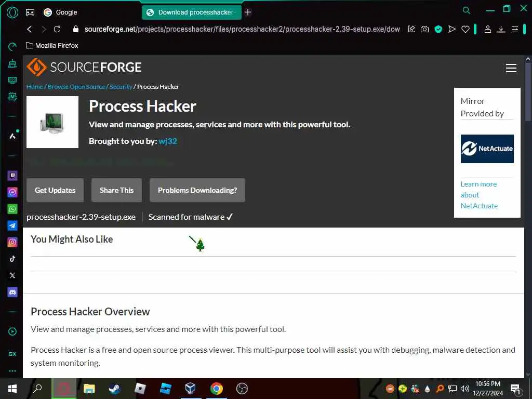Click the Get Updates button
The image size is (532, 399).
click(x=55, y=190)
